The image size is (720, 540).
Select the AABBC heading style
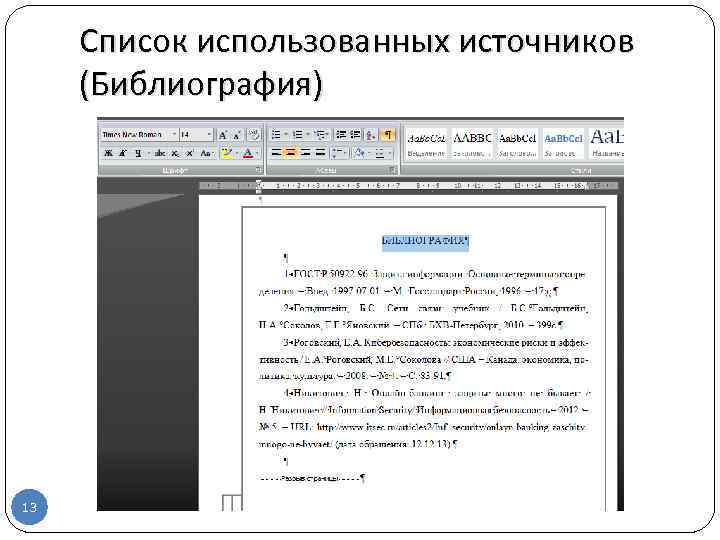coord(472,143)
